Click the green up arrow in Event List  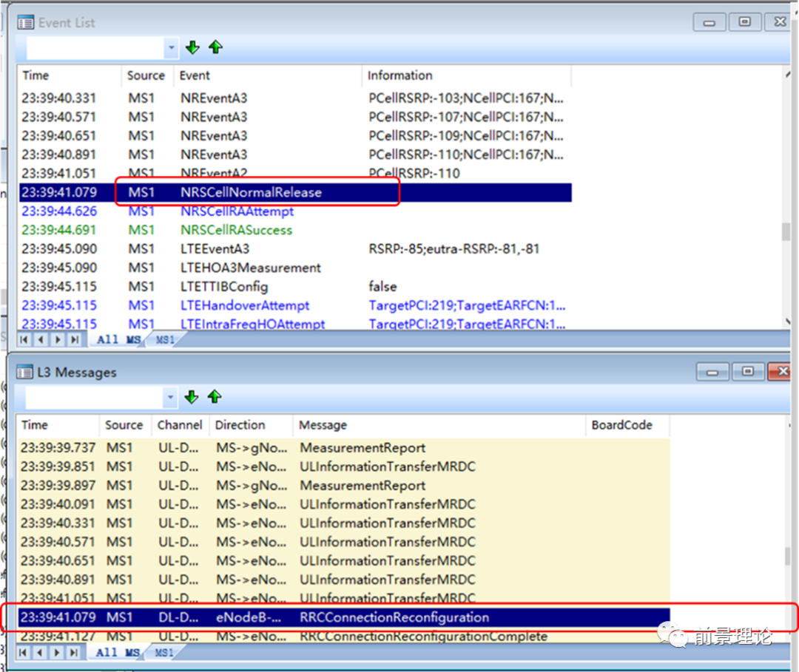coord(215,47)
